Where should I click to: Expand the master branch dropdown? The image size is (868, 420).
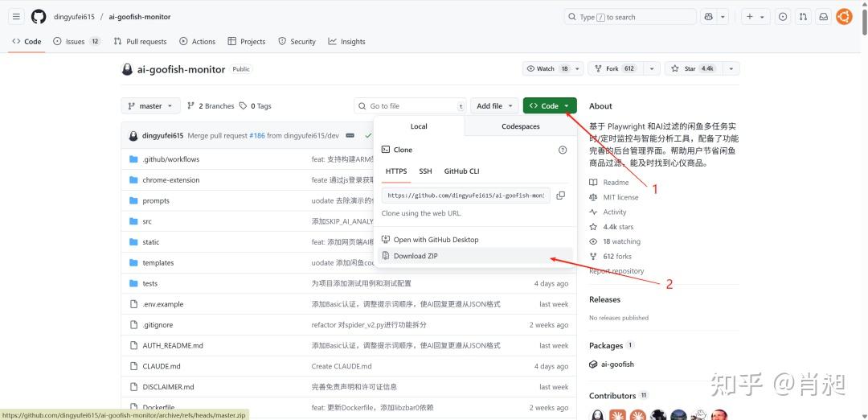pos(150,106)
